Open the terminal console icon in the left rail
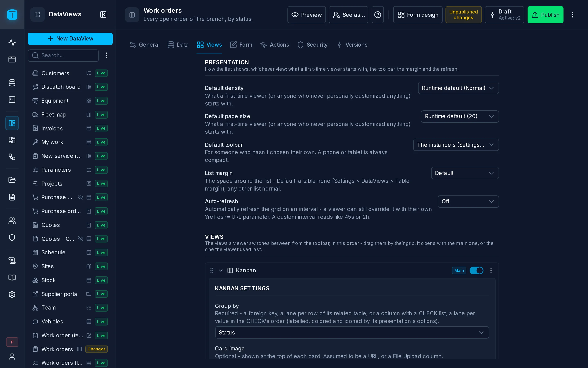 point(12,100)
